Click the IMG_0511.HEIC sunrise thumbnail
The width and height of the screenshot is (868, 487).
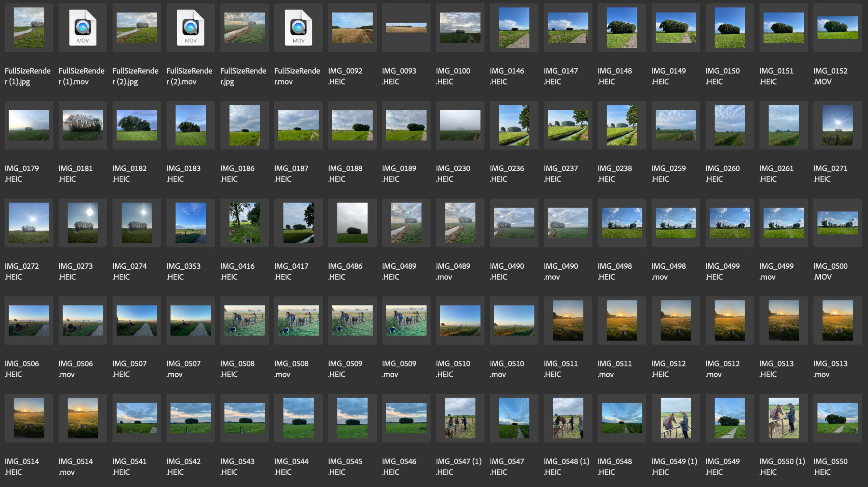point(568,320)
